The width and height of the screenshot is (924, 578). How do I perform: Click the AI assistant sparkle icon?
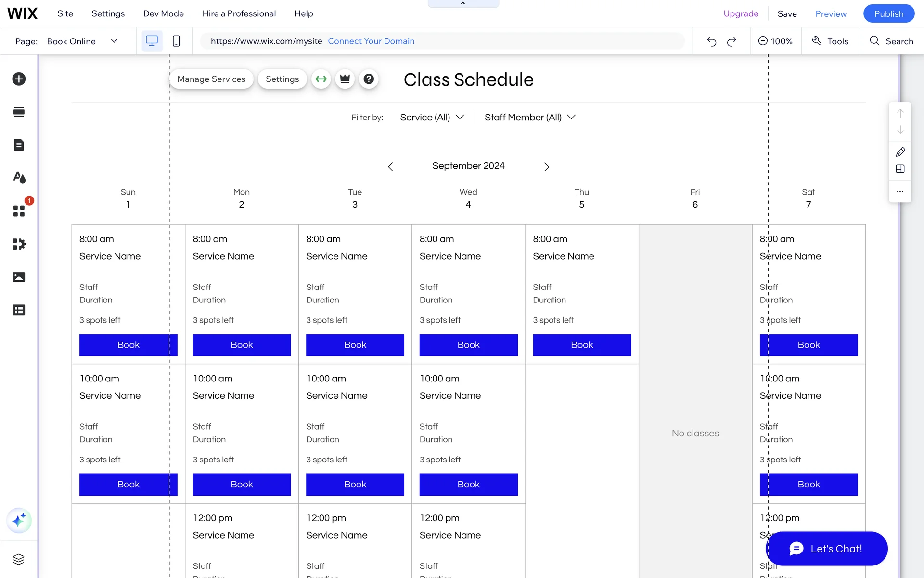coord(19,520)
